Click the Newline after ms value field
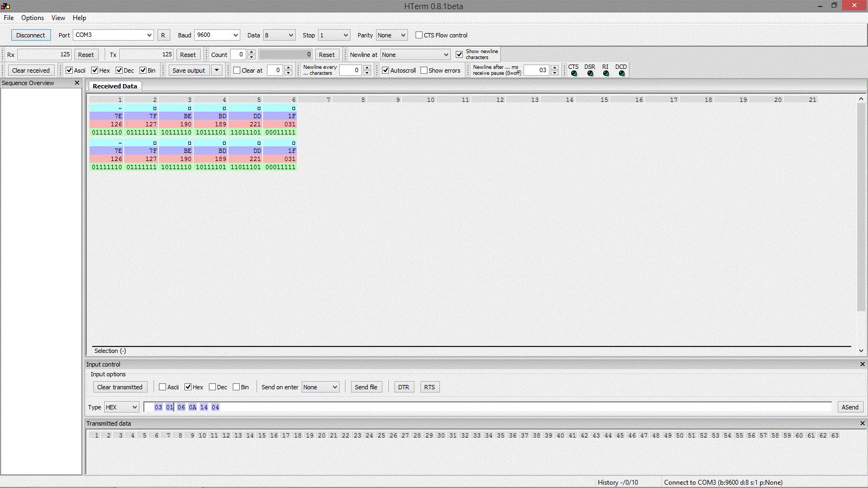 click(x=537, y=70)
